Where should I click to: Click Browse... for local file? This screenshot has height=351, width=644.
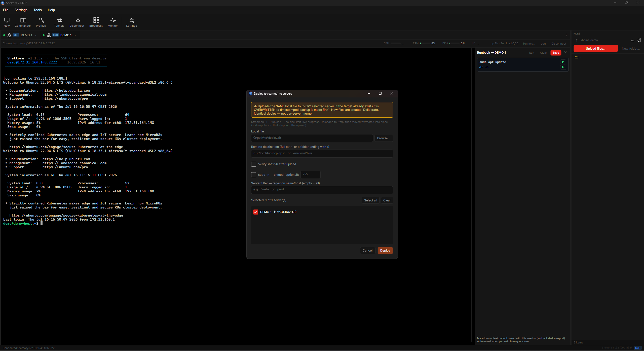click(x=384, y=138)
